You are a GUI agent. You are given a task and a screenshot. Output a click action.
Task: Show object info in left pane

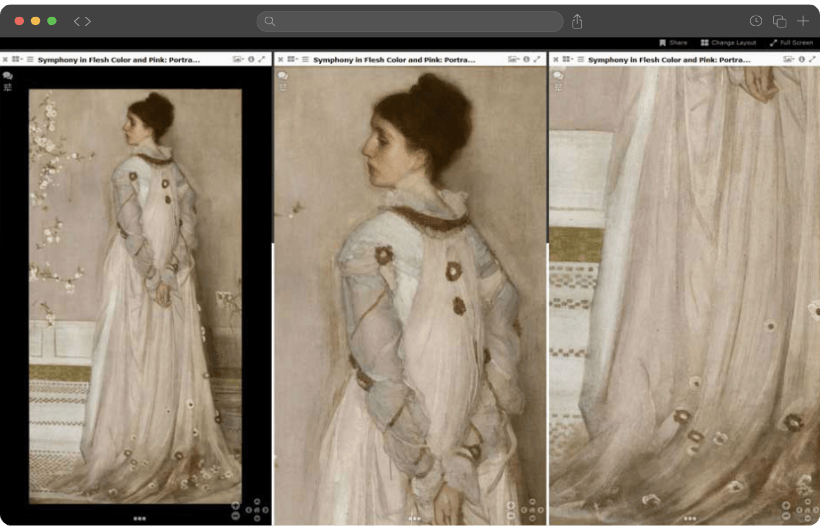[x=251, y=59]
